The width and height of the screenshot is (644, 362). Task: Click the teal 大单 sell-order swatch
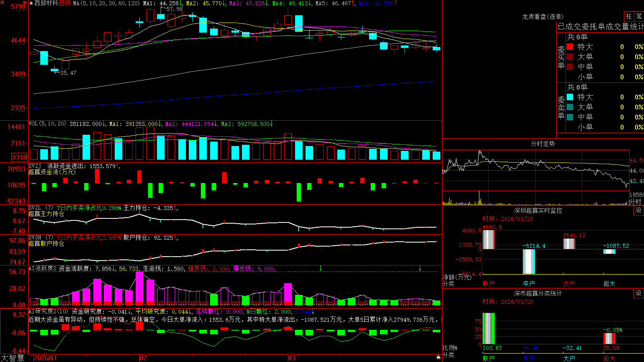570,107
